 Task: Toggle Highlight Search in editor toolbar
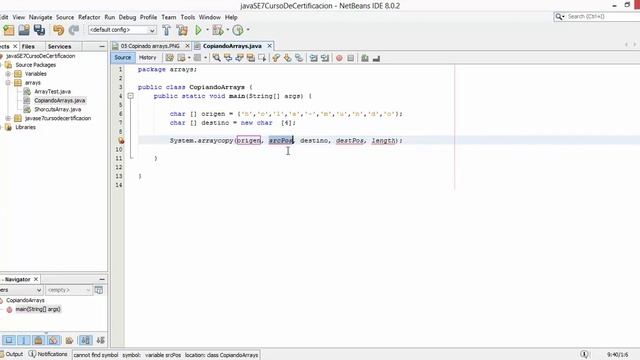(251, 58)
